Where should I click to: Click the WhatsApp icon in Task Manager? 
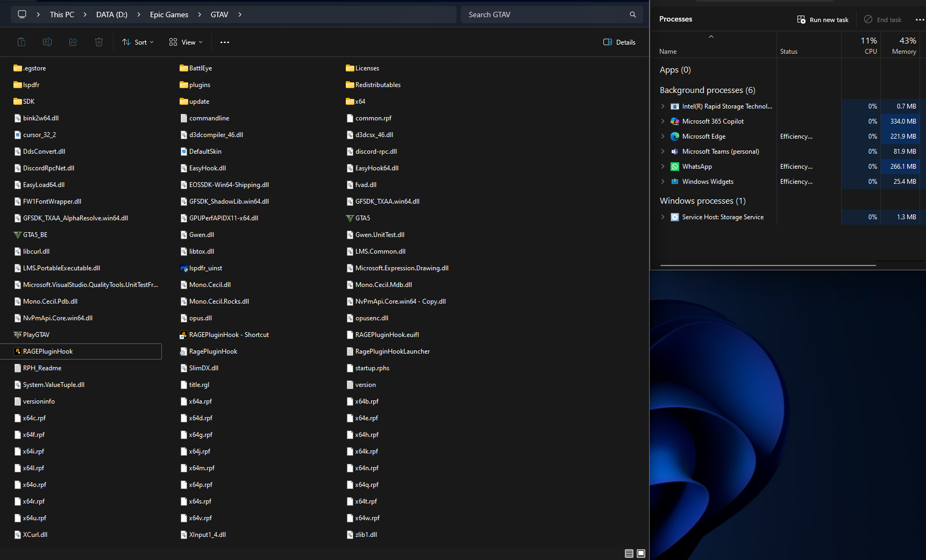tap(675, 167)
